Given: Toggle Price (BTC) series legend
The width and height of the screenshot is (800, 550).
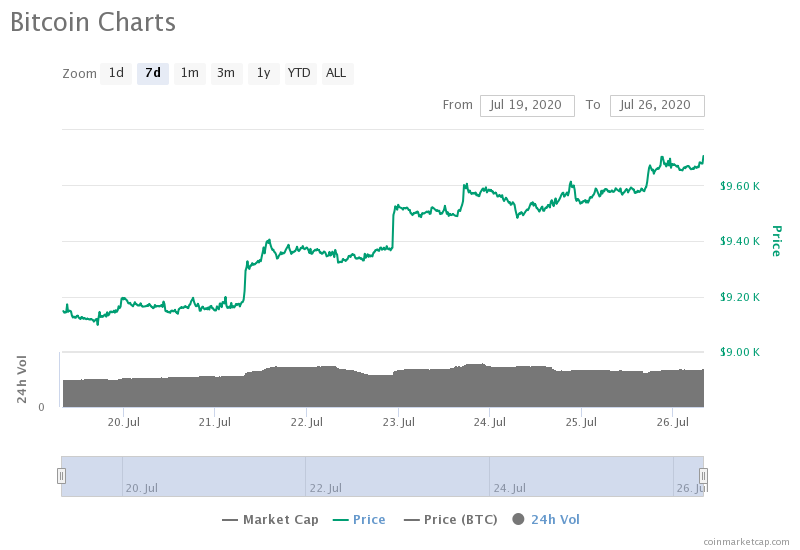Looking at the screenshot, I should [451, 519].
